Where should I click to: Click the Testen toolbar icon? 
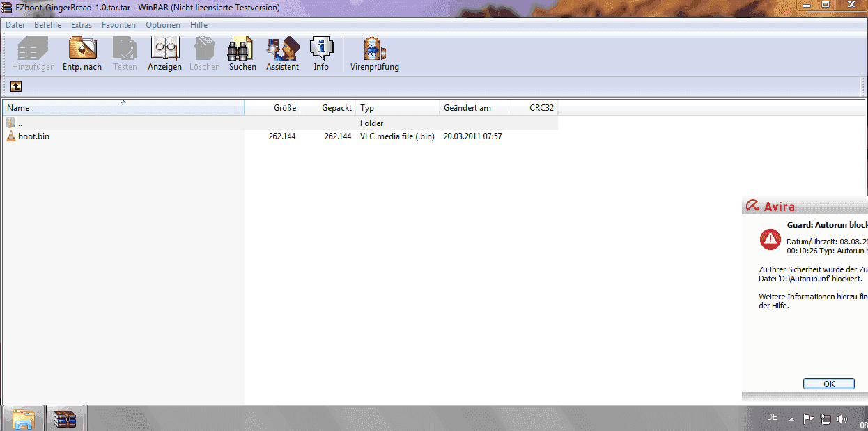point(125,54)
